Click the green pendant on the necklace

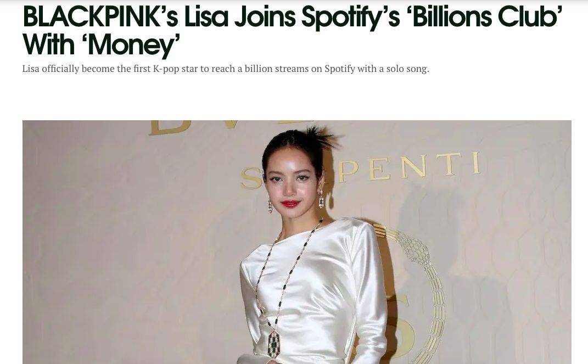point(273,344)
